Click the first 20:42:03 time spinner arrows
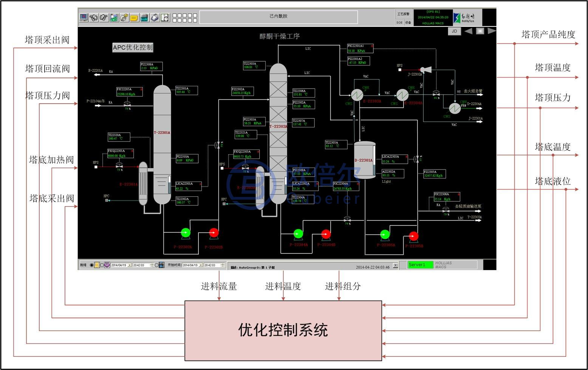 [x=152, y=265]
